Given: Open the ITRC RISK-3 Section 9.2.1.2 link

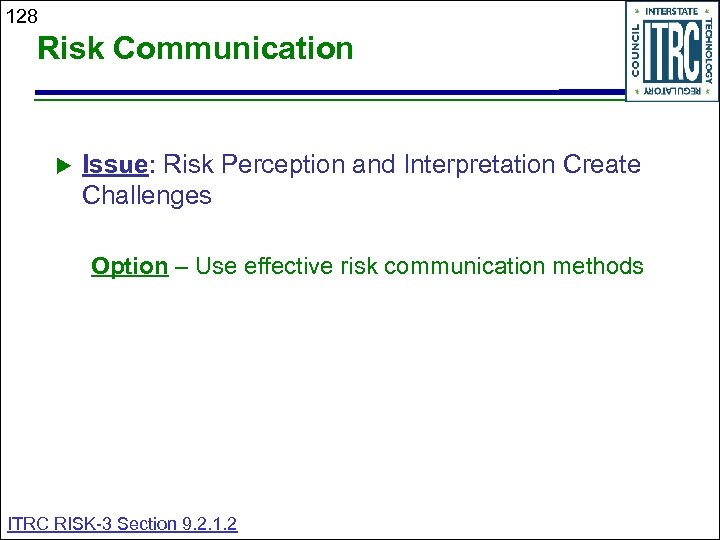Looking at the screenshot, I should click(122, 523).
